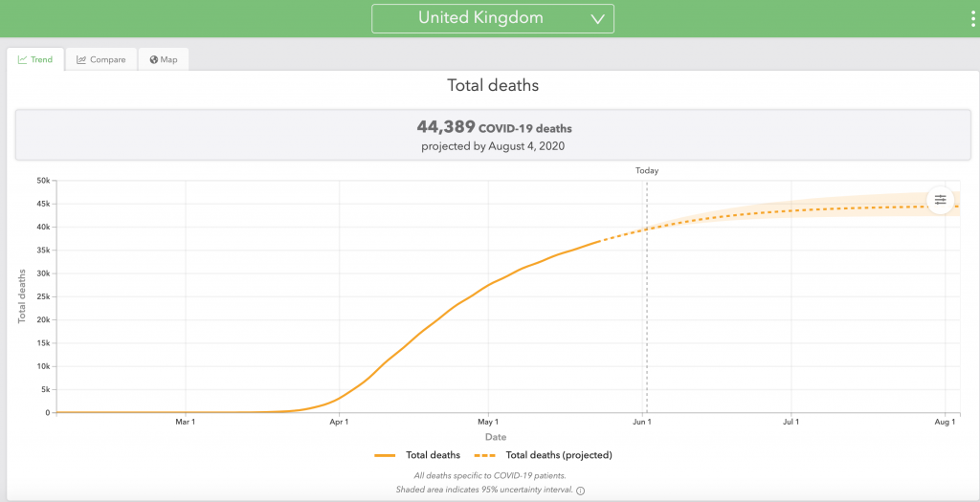Click the 5k y-axis label
Viewport: 980px width, 502px height.
point(46,389)
